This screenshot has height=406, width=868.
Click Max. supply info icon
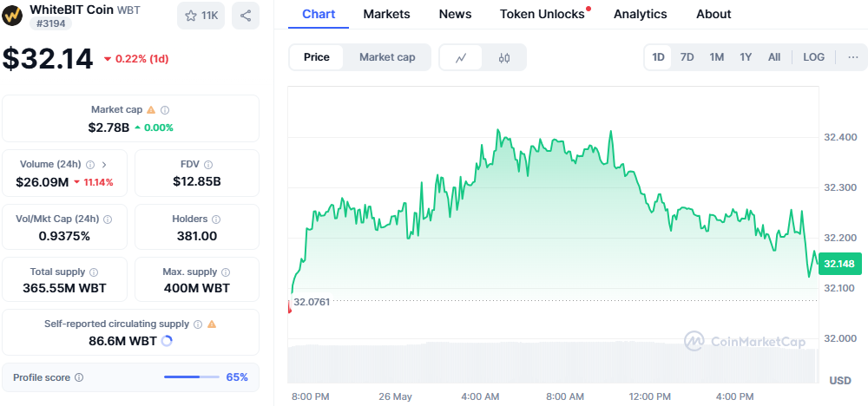226,272
